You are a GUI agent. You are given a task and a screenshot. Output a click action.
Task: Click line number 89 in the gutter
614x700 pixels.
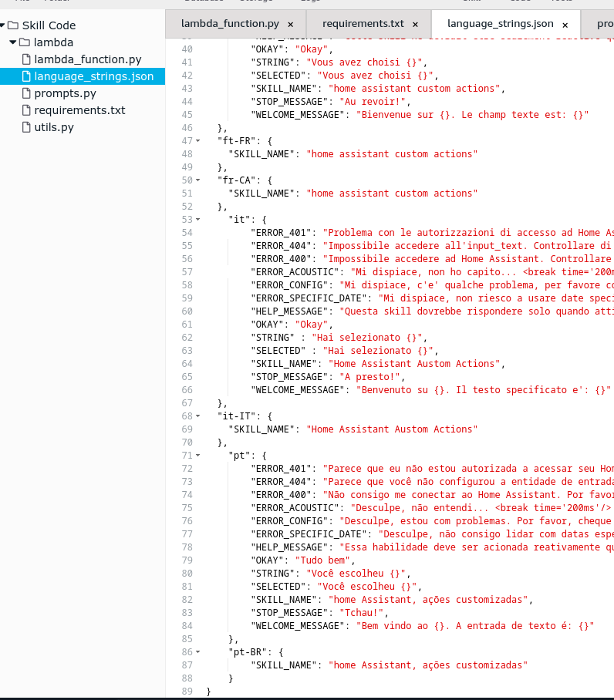click(x=187, y=692)
